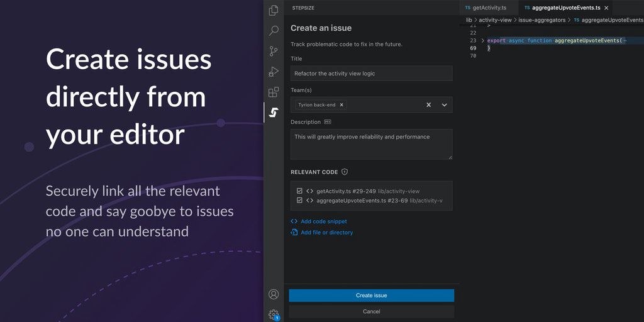Open the Extensions icon in activity bar
The image size is (644, 322).
tap(274, 92)
